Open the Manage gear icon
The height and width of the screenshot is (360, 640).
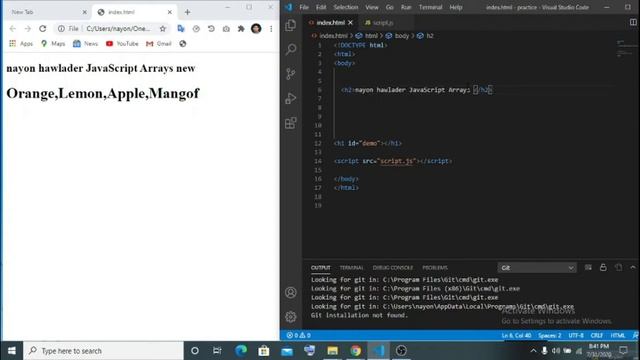pos(291,316)
